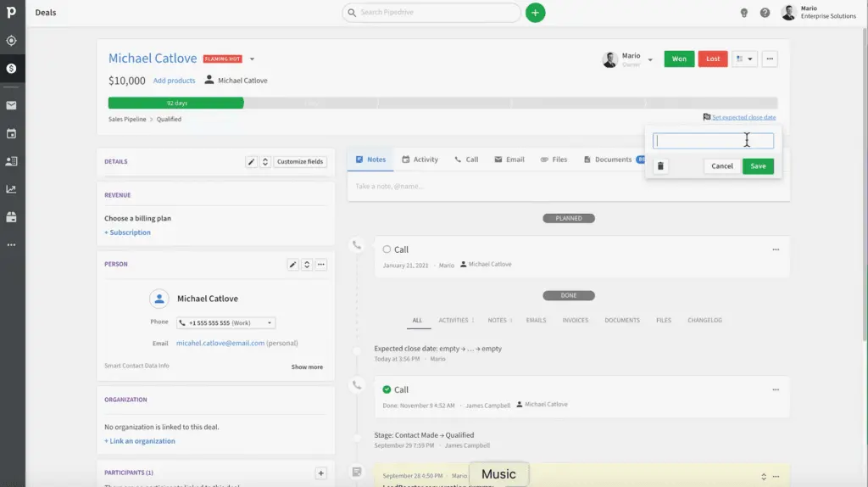
Task: Toggle completed Call green checkmark
Action: pyautogui.click(x=387, y=389)
